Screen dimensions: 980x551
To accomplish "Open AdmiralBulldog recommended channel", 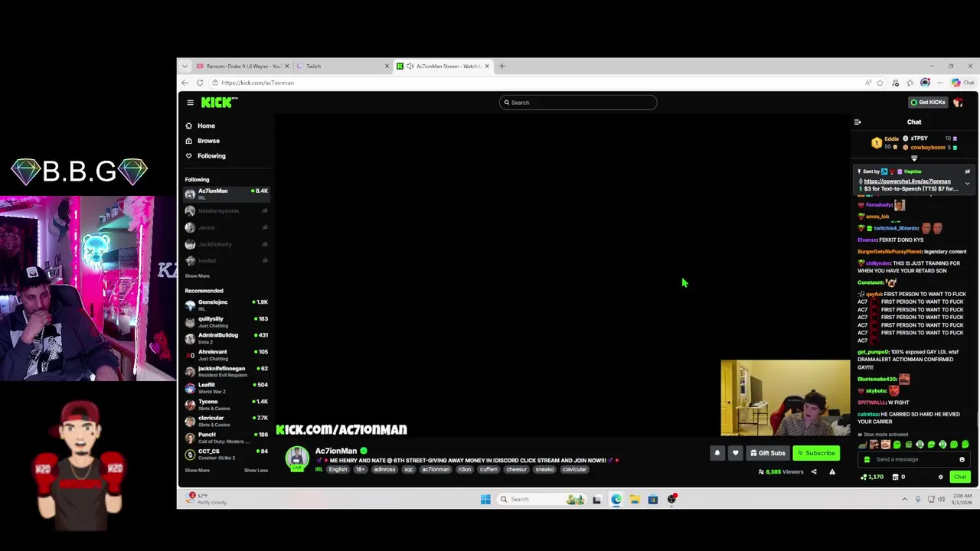I will pos(226,337).
